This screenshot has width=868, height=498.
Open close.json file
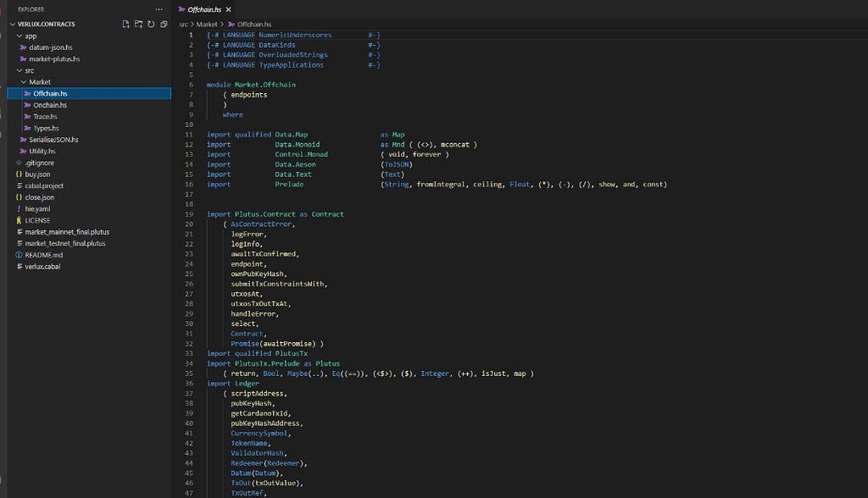pos(40,197)
